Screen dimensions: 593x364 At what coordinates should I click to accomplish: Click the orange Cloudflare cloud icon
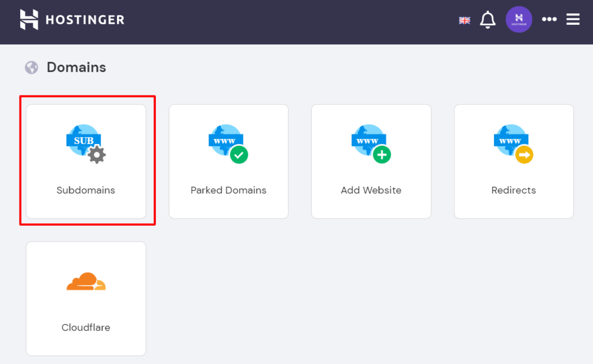point(86,281)
